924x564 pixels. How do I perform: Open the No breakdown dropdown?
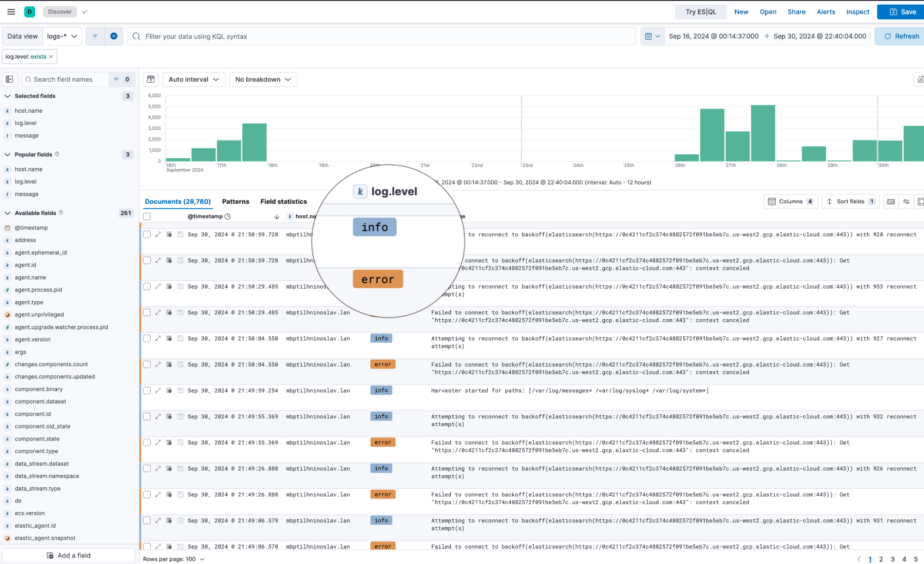tap(263, 79)
